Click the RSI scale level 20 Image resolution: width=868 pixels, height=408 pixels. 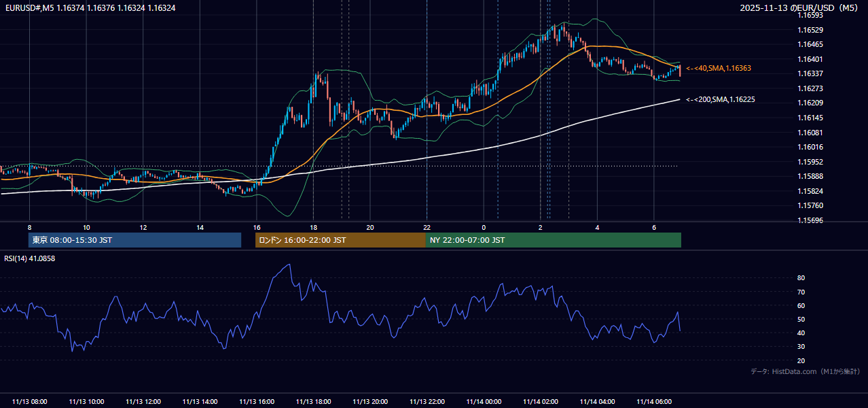[x=801, y=361]
